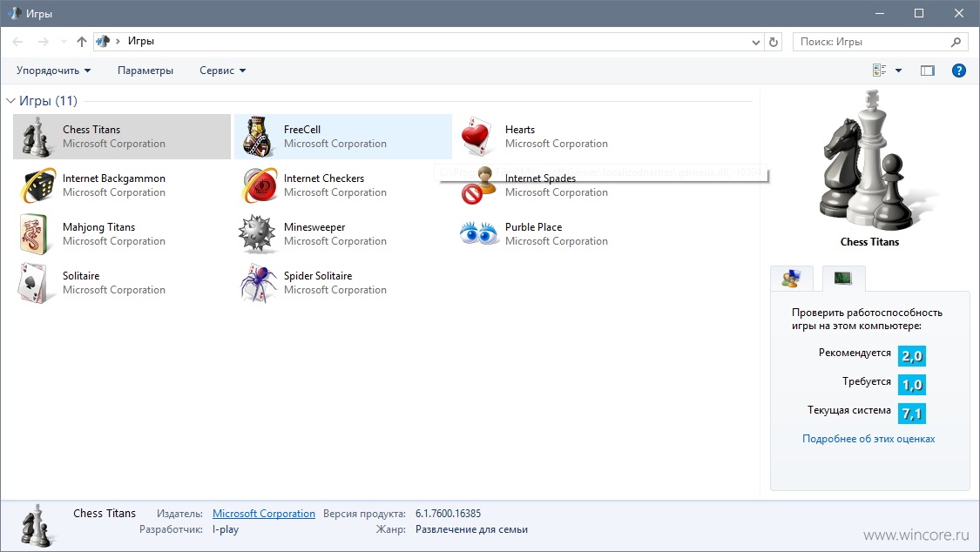The width and height of the screenshot is (980, 552).
Task: Click the recommended rating 2,0 badge
Action: click(912, 356)
